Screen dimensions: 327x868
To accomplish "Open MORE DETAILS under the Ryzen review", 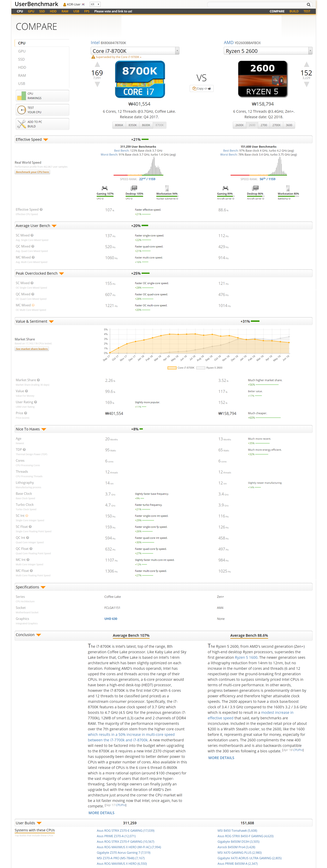I will (x=221, y=758).
